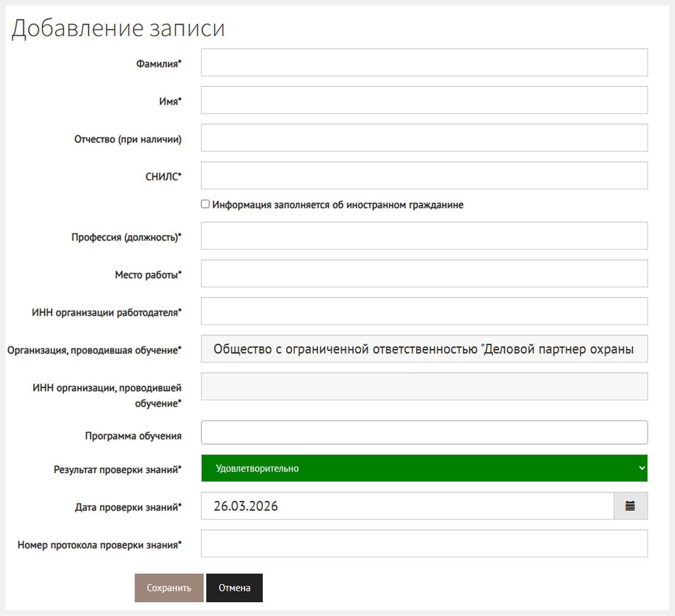Select the ИНН организации работодателя field
This screenshot has width=675, height=616.
coord(424,311)
